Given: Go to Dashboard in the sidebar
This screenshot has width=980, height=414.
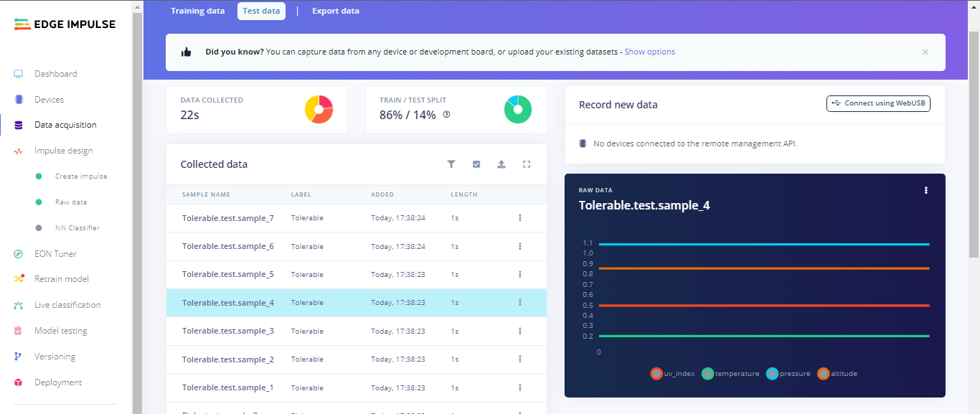Looking at the screenshot, I should (56, 74).
